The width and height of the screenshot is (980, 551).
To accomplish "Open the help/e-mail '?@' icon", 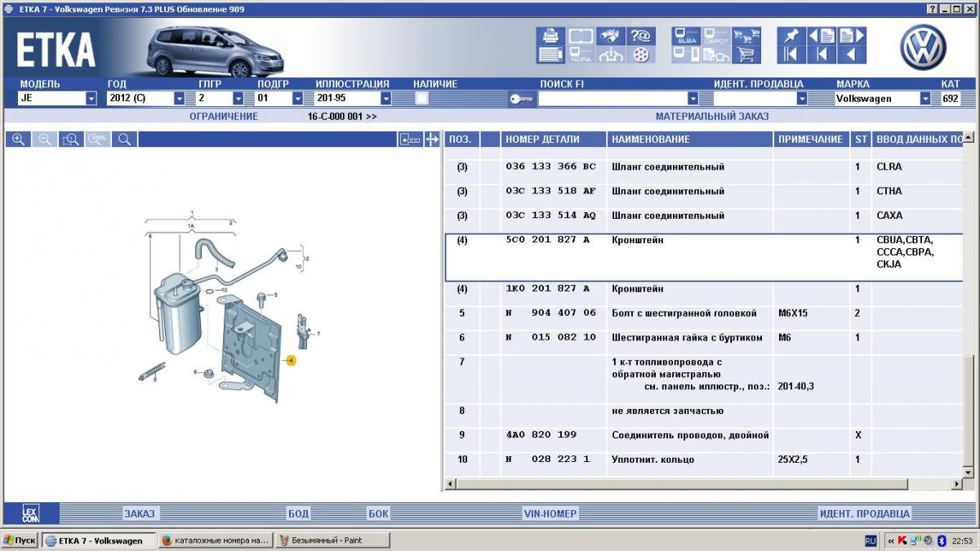I will 641,37.
